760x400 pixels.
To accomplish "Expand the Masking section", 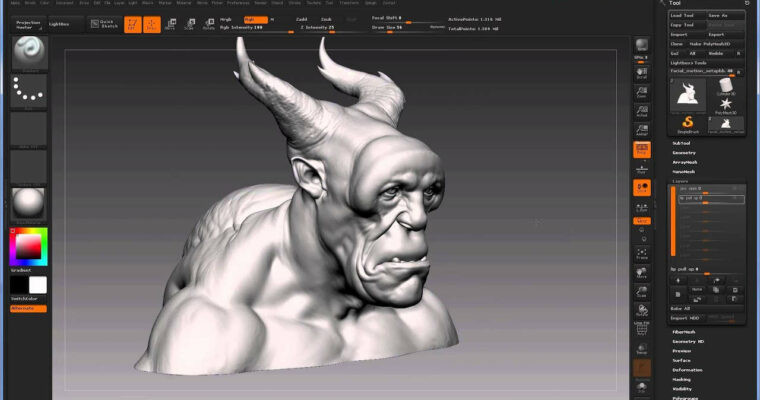I will (681, 380).
